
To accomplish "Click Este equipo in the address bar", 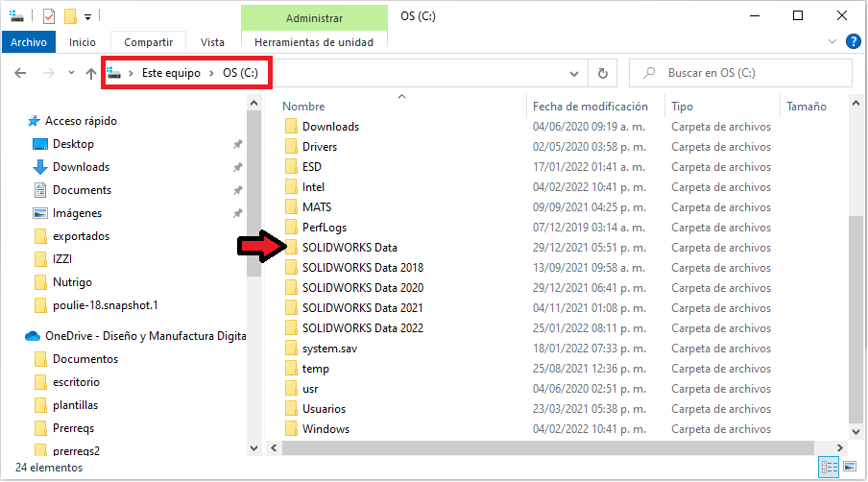I will pos(171,73).
